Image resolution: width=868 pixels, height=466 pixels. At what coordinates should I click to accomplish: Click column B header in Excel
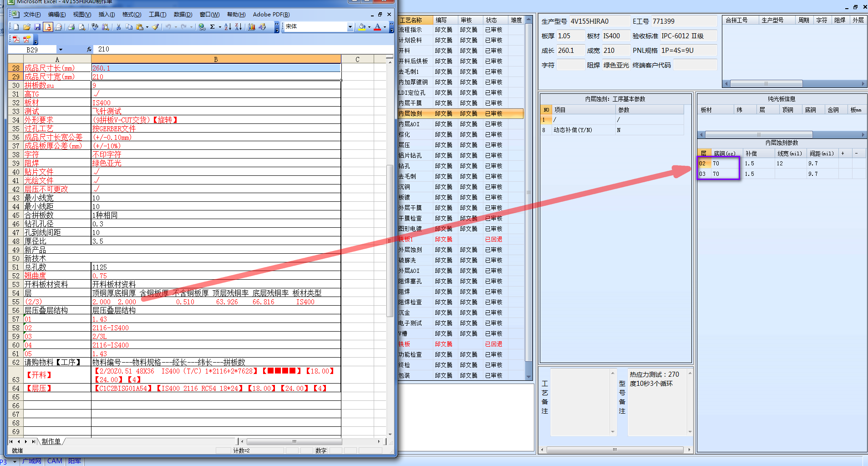(x=216, y=59)
